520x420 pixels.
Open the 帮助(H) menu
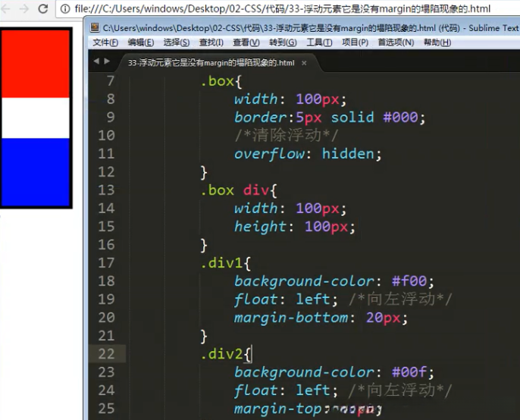click(437, 42)
